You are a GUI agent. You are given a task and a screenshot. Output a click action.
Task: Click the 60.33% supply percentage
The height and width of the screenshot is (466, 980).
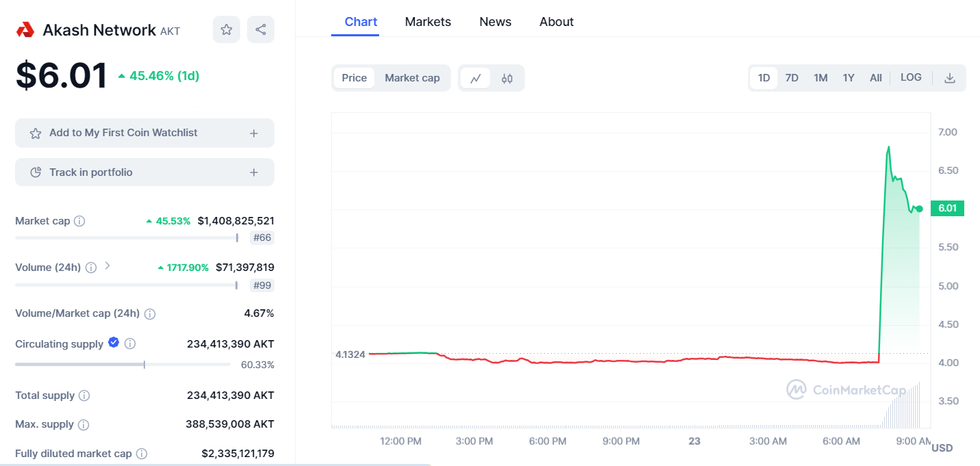pyautogui.click(x=257, y=365)
